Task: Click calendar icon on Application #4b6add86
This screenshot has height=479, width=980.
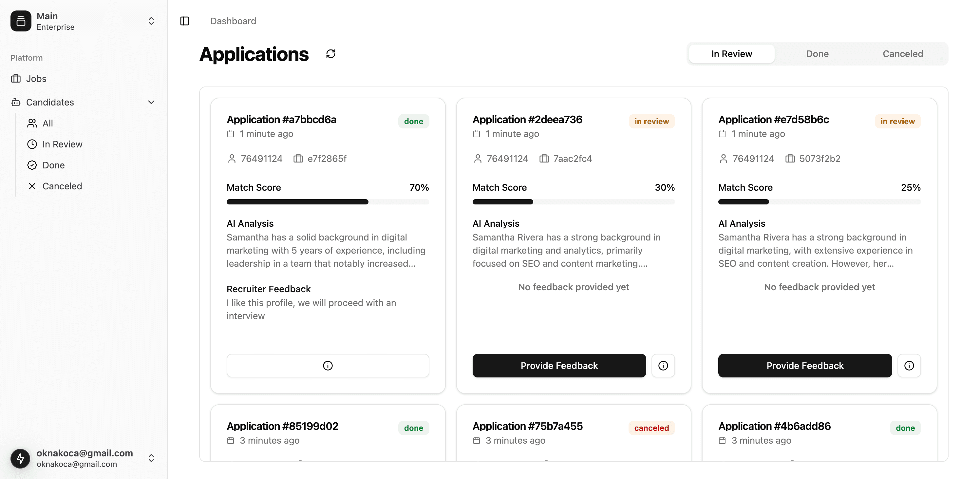Action: pos(722,441)
